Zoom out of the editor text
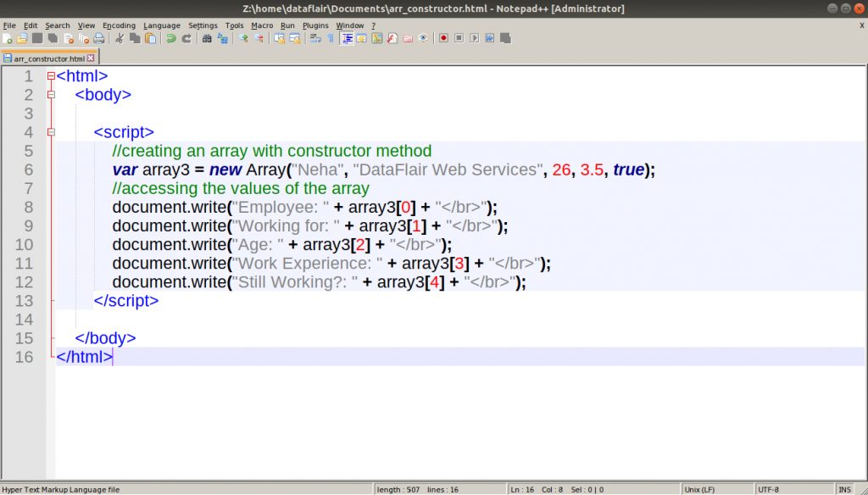The height and width of the screenshot is (495, 868). 259,38
